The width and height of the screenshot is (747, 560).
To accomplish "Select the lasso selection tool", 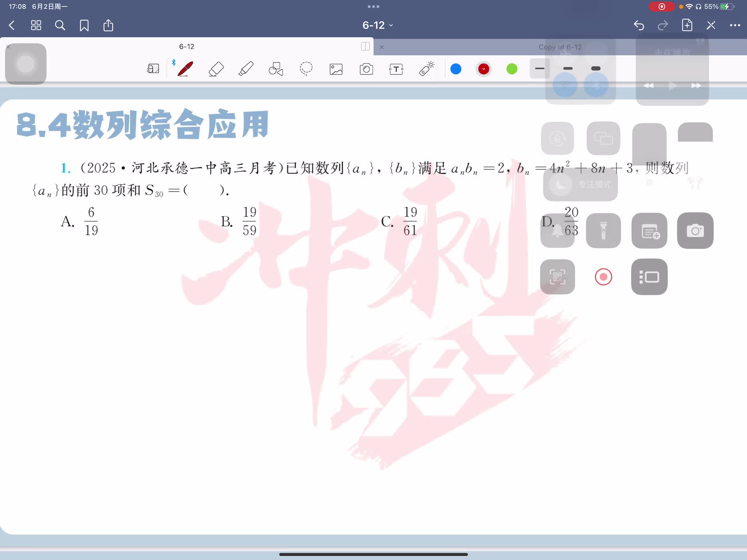I will (306, 69).
